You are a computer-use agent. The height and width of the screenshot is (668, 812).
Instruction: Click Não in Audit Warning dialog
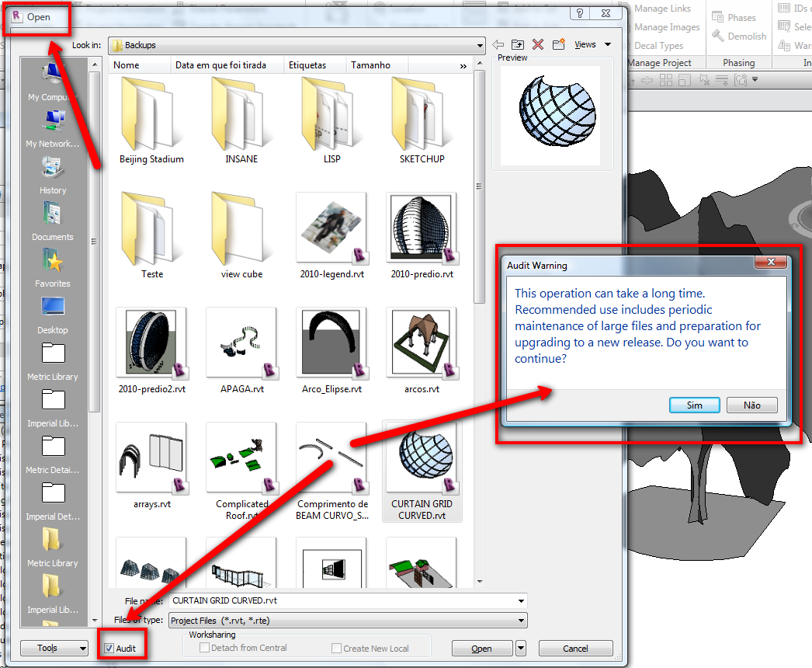click(x=752, y=405)
